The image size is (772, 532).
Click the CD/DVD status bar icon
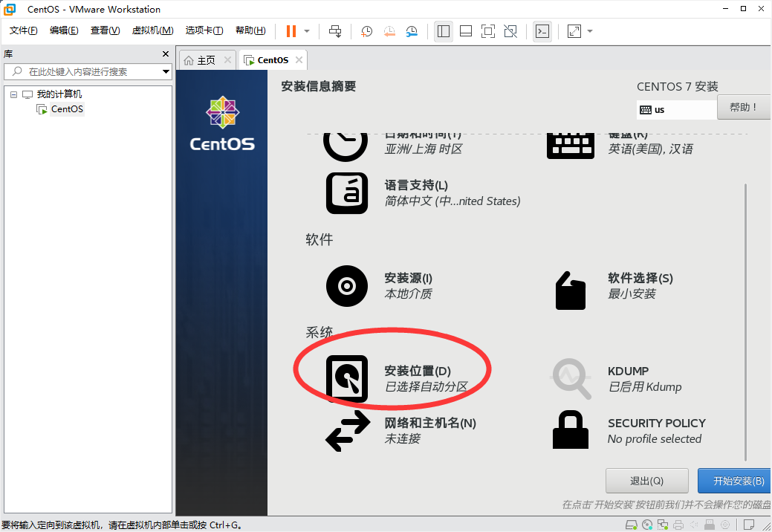pyautogui.click(x=647, y=525)
